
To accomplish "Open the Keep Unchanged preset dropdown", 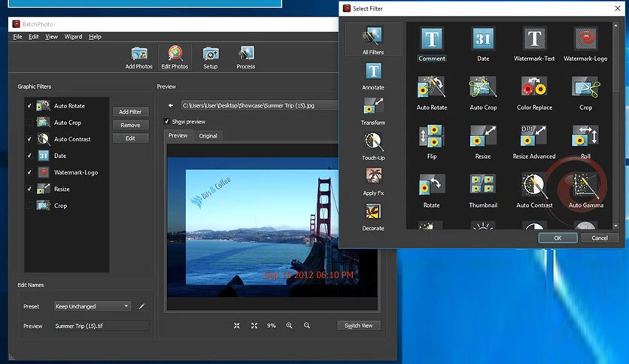I will [x=93, y=306].
